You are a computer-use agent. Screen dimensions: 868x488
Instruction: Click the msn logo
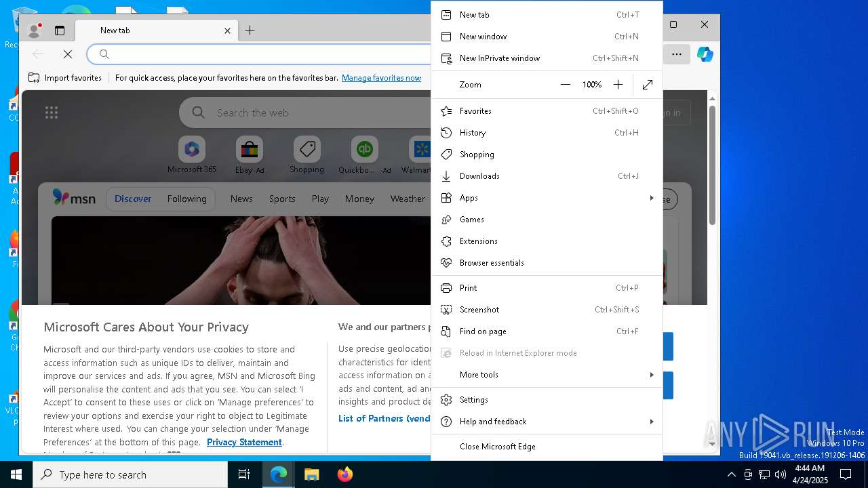coord(74,198)
